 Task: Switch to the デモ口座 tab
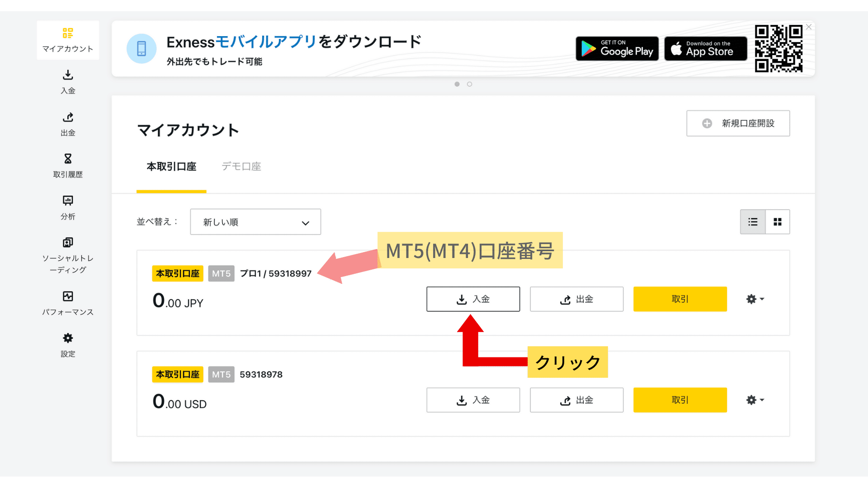(241, 167)
